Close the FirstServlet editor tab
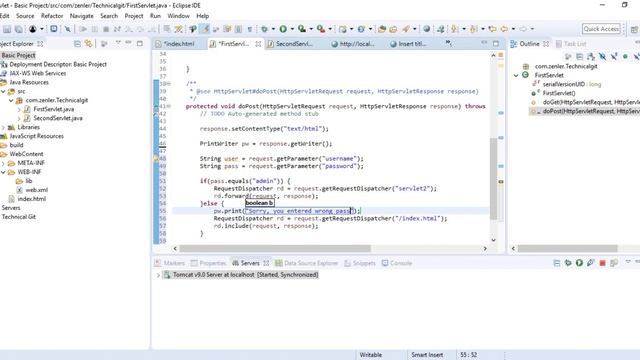 (258, 44)
